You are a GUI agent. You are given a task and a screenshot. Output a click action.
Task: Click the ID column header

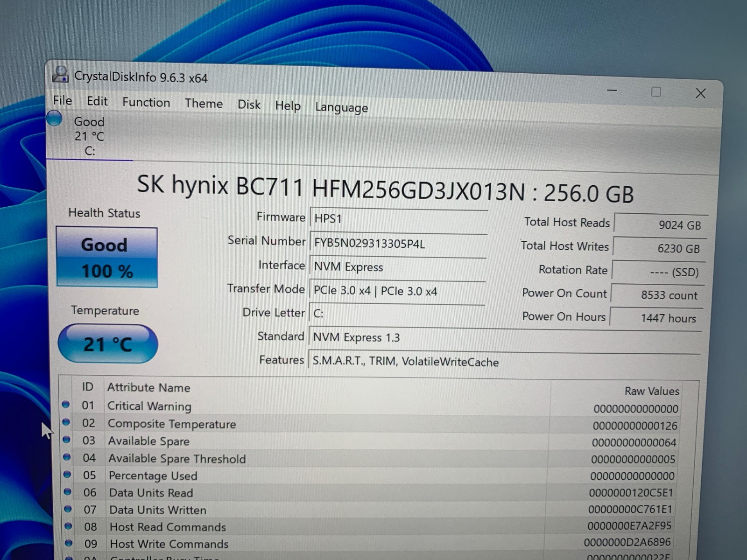(x=88, y=386)
